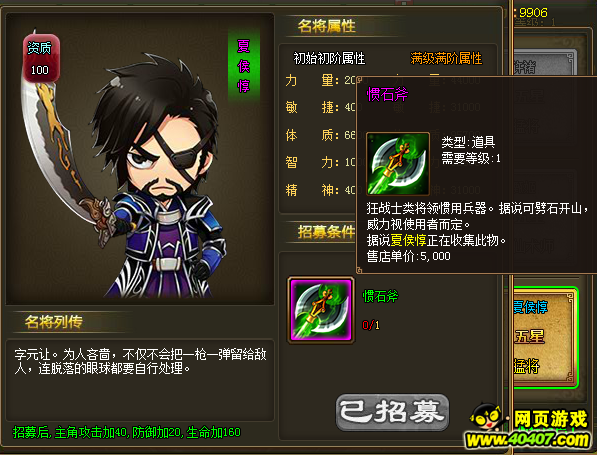Image resolution: width=597 pixels, height=455 pixels.
Task: Click the 已招募 button
Action: pyautogui.click(x=392, y=412)
